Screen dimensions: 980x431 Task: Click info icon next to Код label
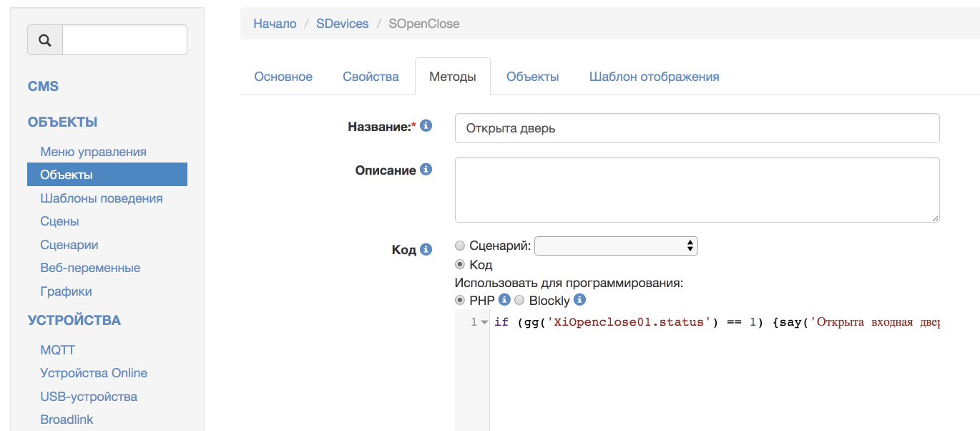point(426,249)
